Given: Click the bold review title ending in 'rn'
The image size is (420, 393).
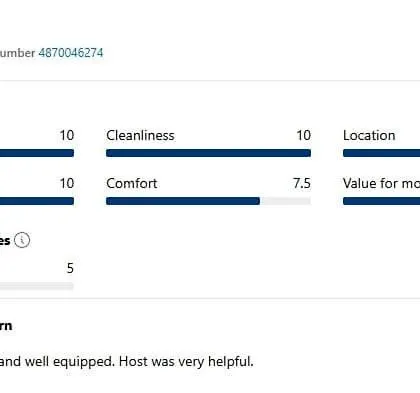Looking at the screenshot, I should pyautogui.click(x=6, y=326).
